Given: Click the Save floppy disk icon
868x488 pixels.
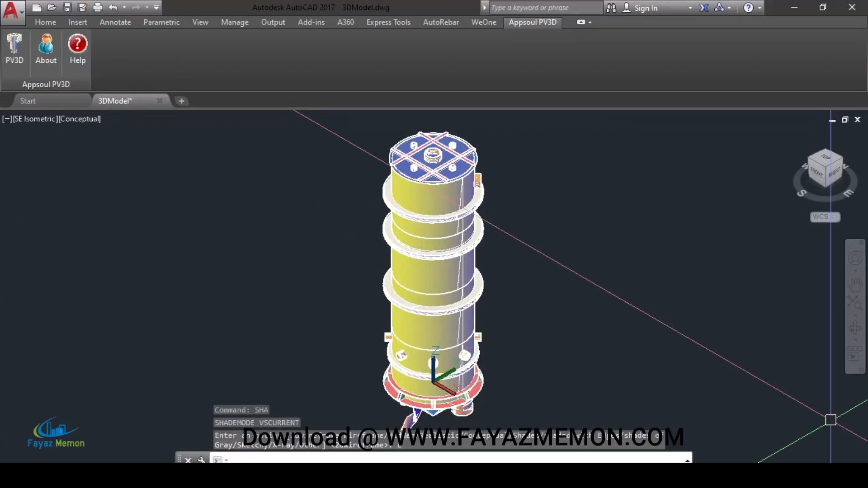Looking at the screenshot, I should click(x=67, y=7).
